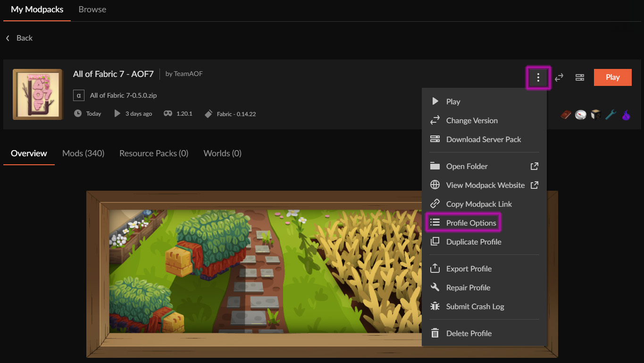Click the red book category icon
Screen dimensions: 644x363
566,115
